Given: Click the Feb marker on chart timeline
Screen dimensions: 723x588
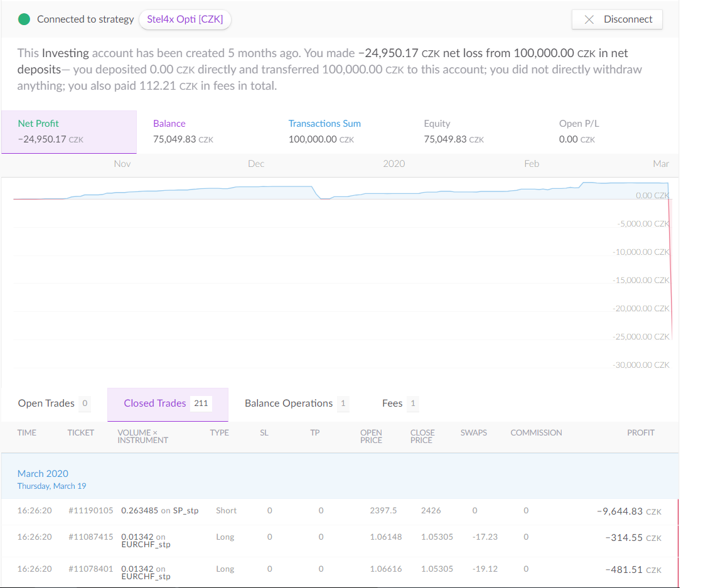Looking at the screenshot, I should (532, 164).
